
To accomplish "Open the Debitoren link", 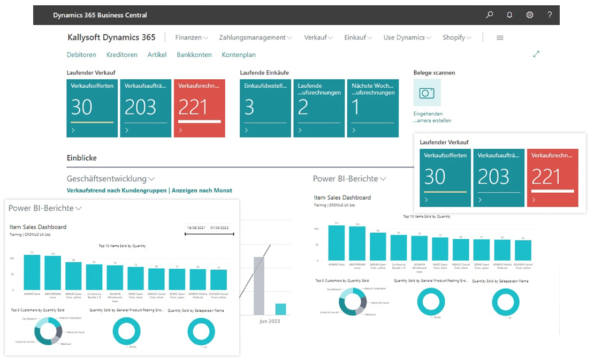I will 81,55.
